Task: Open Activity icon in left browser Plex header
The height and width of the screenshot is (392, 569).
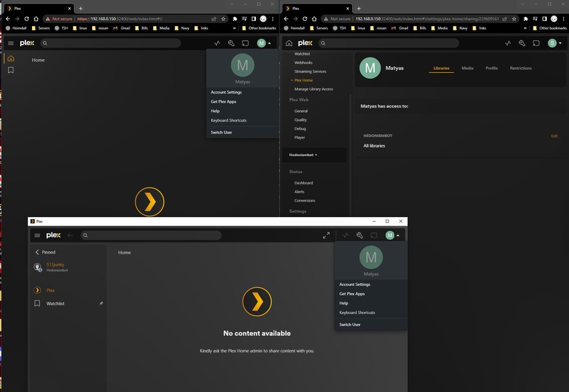Action: [217, 43]
